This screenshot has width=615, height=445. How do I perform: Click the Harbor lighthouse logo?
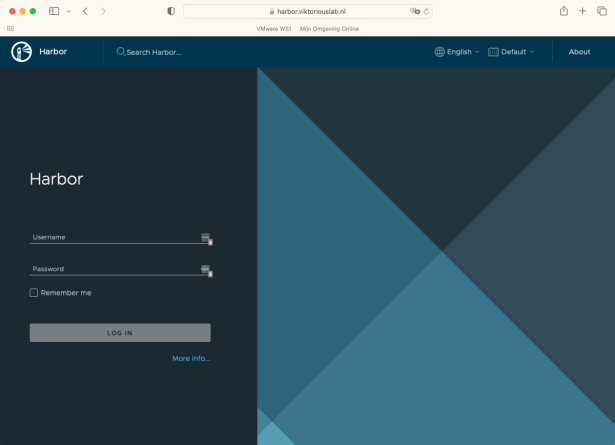click(x=22, y=52)
